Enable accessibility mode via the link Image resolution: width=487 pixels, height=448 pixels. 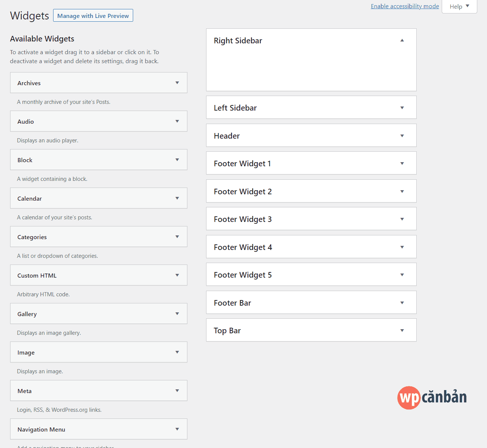click(404, 6)
